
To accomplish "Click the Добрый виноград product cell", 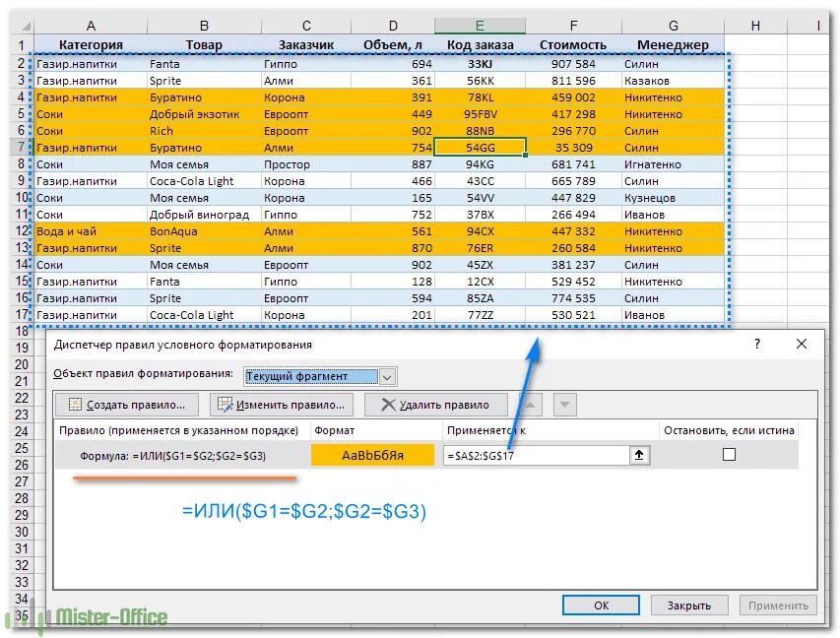I will 204,215.
